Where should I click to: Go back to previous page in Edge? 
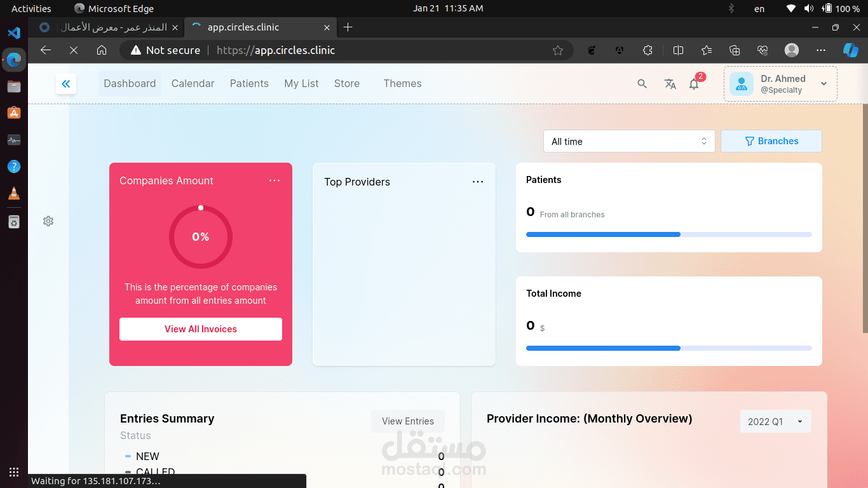point(46,50)
